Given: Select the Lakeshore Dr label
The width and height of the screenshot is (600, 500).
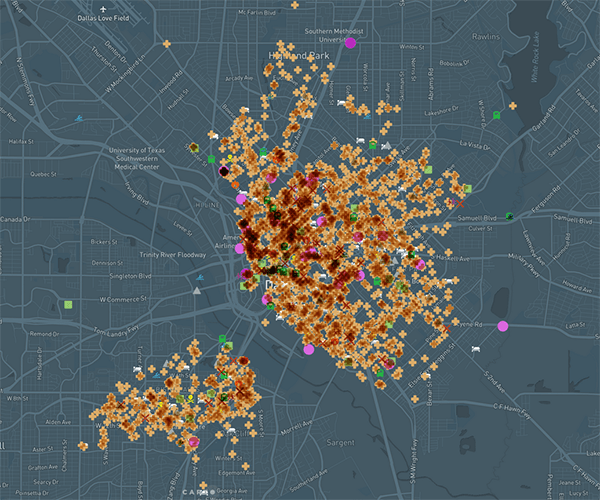Looking at the screenshot, I should pos(441,112).
